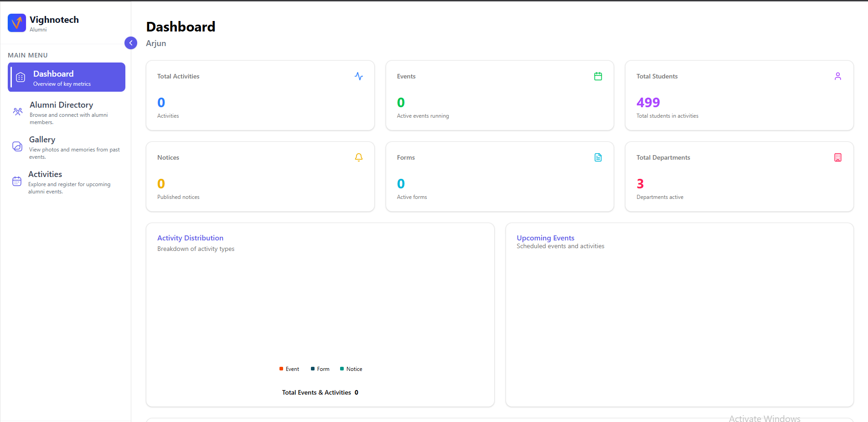868x422 pixels.
Task: Open the Dashboard menu item
Action: pyautogui.click(x=67, y=78)
